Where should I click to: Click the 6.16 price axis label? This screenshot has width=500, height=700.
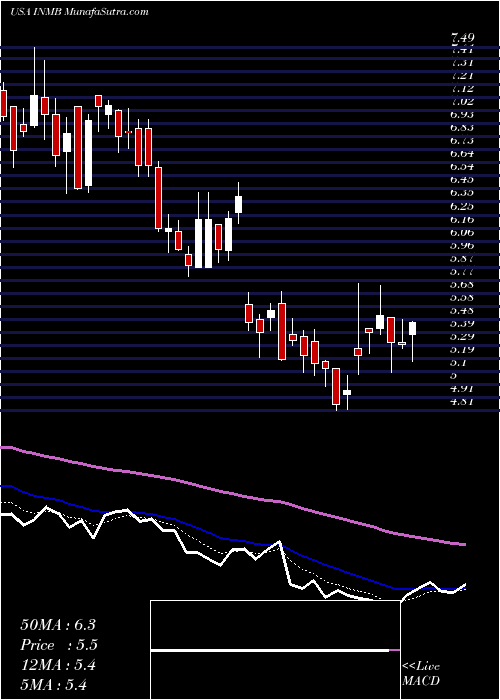tap(462, 219)
